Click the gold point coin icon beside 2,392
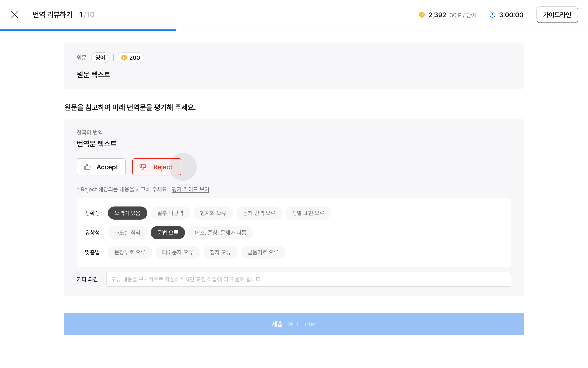 coord(422,15)
